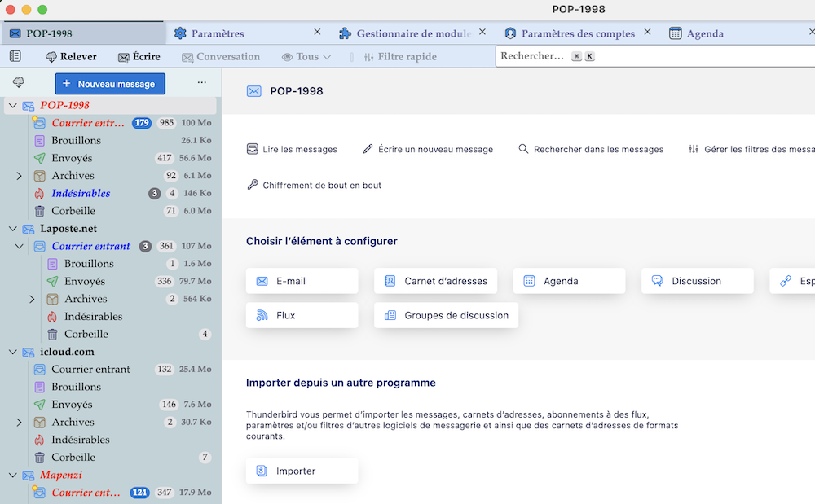Image resolution: width=815 pixels, height=504 pixels.
Task: Collapse the icloud.com account
Action: click(x=13, y=352)
